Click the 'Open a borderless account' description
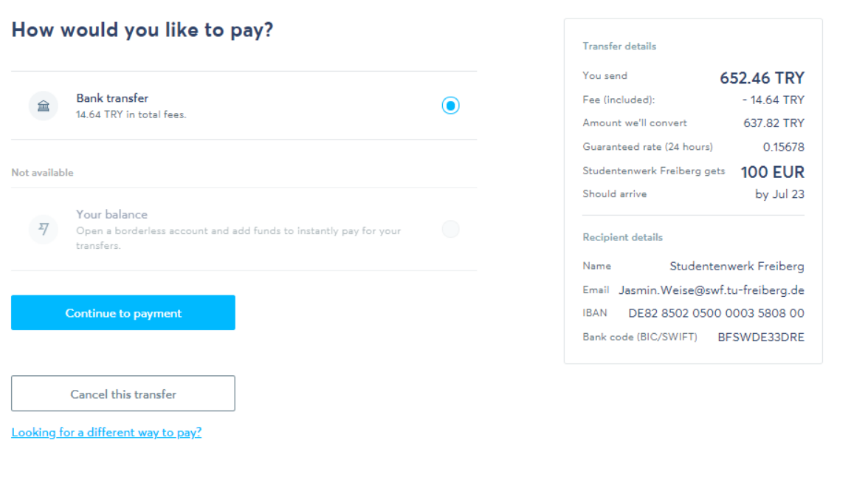This screenshot has width=868, height=480. (238, 237)
